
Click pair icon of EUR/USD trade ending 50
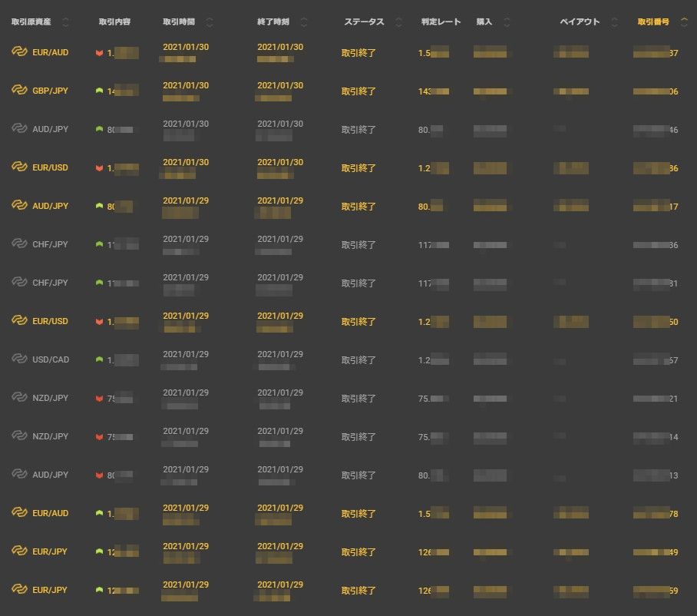(x=19, y=321)
